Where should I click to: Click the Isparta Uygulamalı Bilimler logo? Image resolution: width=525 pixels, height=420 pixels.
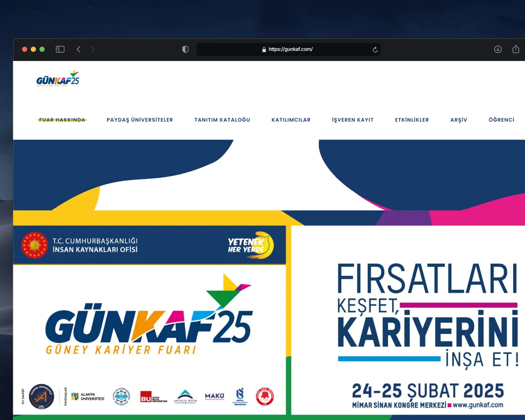pos(240,396)
